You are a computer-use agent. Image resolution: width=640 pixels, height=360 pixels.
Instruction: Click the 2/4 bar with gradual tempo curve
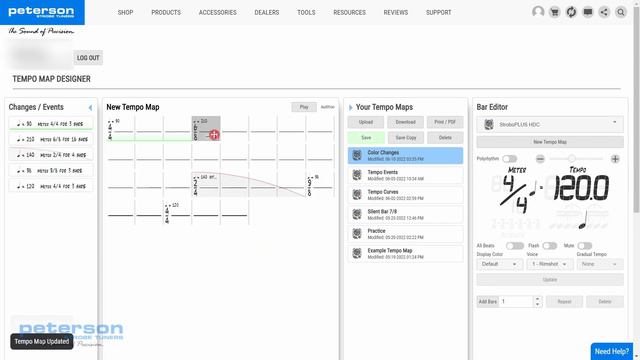(x=206, y=184)
